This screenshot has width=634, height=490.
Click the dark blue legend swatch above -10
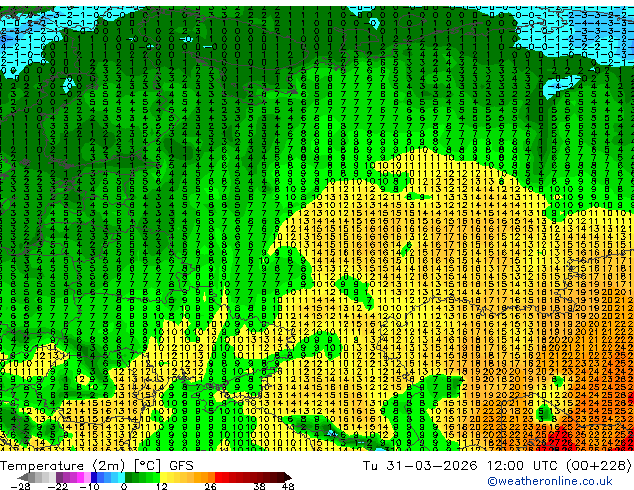pos(94,477)
